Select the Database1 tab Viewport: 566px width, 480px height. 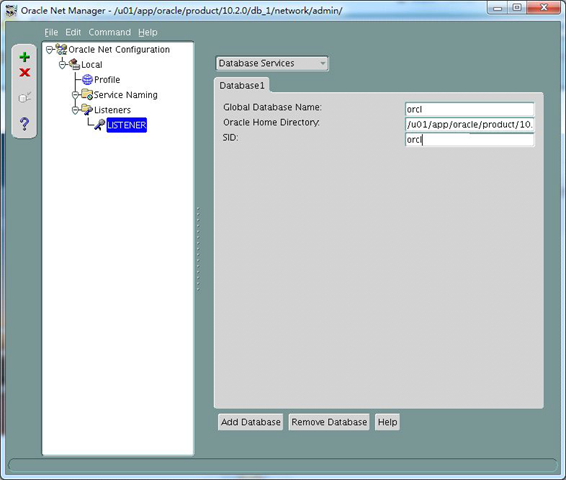point(242,86)
